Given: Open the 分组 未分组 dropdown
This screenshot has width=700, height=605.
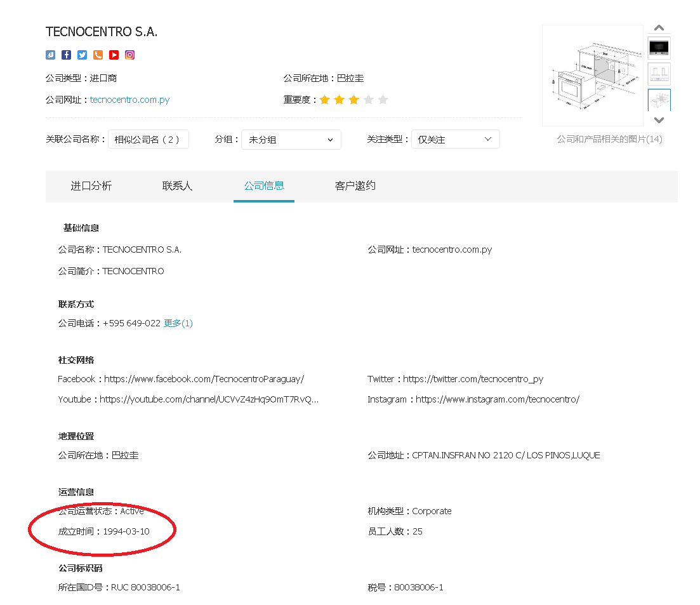Looking at the screenshot, I should click(x=291, y=140).
